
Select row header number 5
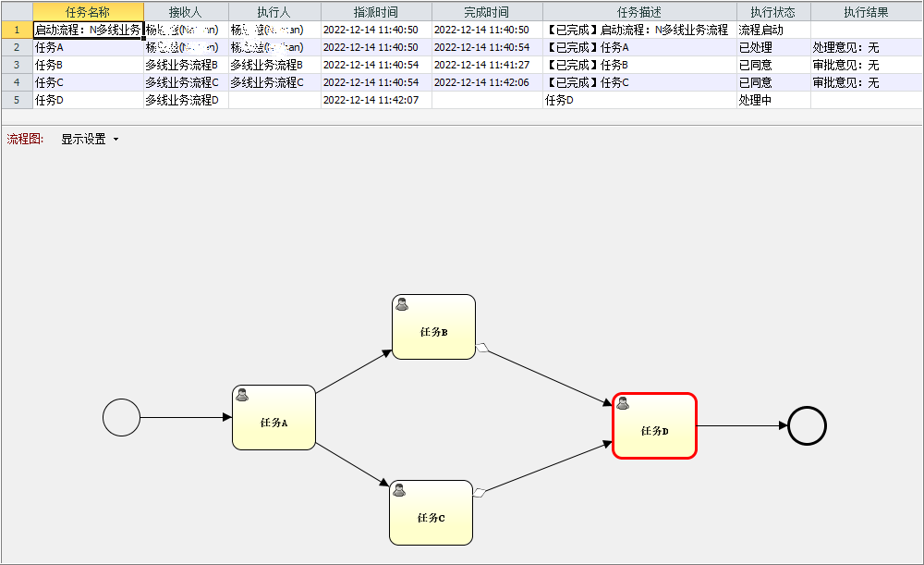[17, 100]
